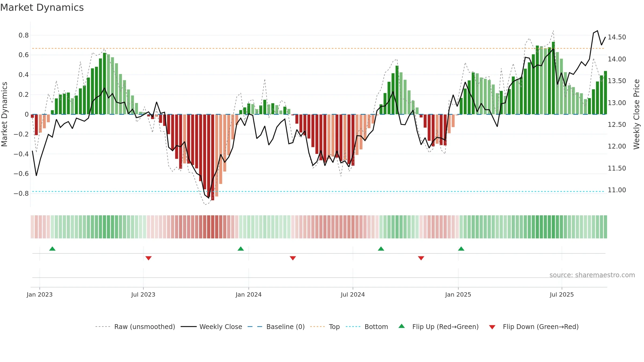Click the Jul 2025 x-axis label
Screen dimensions: 644x362
(x=562, y=294)
